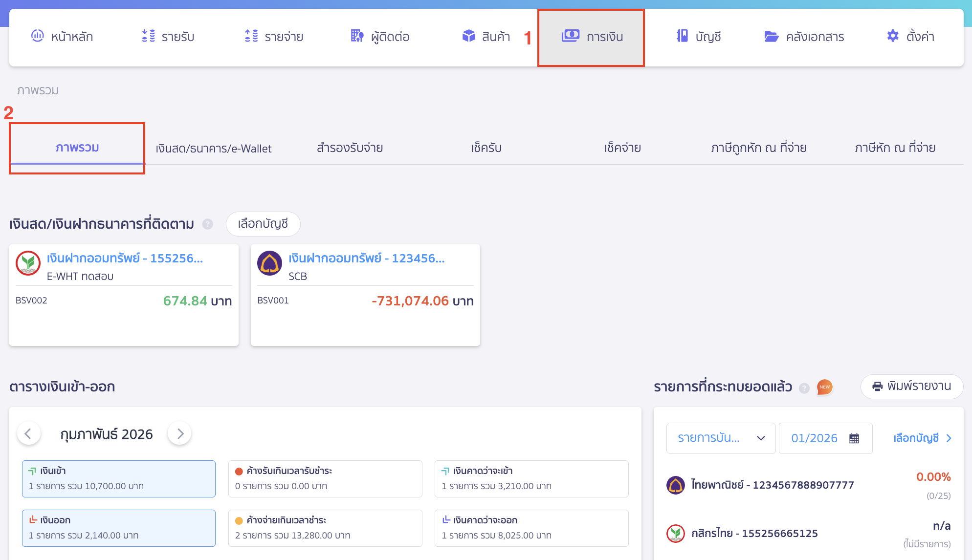Click the พิมพ์รายงาน report button
The width and height of the screenshot is (972, 560).
[911, 387]
